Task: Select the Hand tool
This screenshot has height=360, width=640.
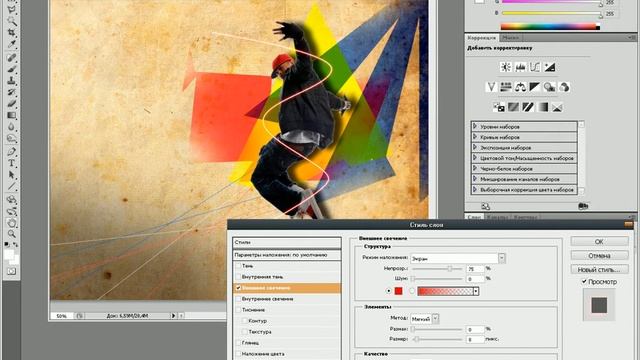Action: pyautogui.click(x=12, y=223)
